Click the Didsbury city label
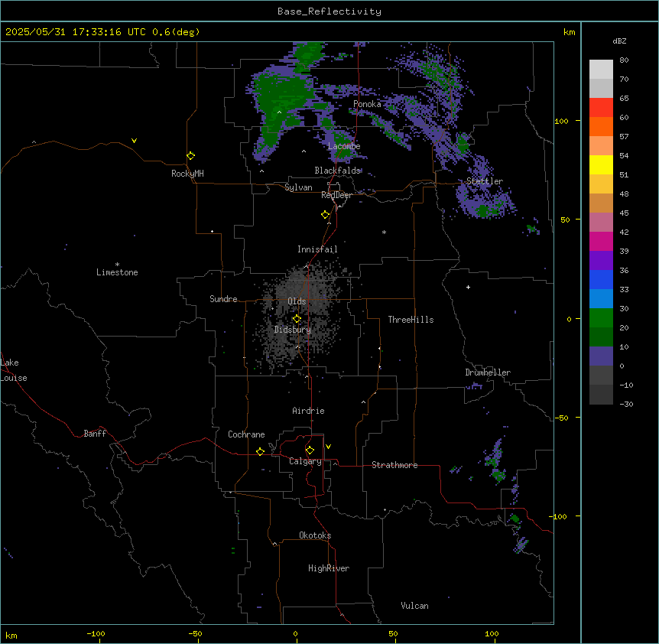Viewport: 659px width, 644px height. (x=293, y=330)
